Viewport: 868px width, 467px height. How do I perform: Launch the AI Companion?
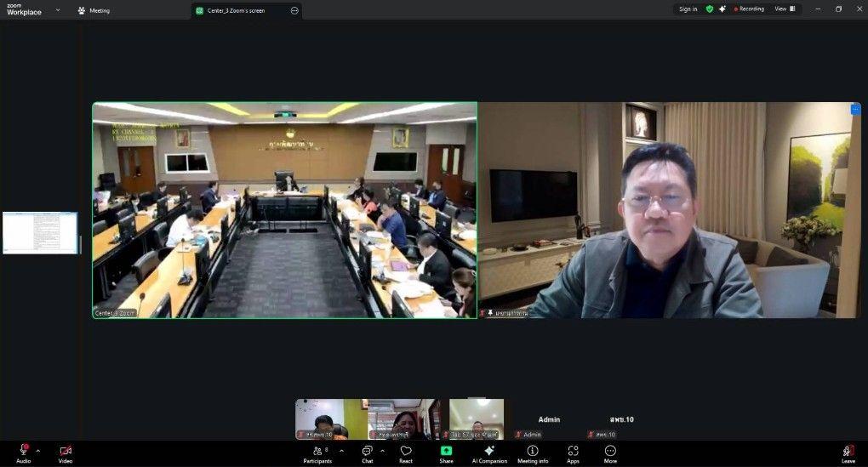(x=489, y=452)
